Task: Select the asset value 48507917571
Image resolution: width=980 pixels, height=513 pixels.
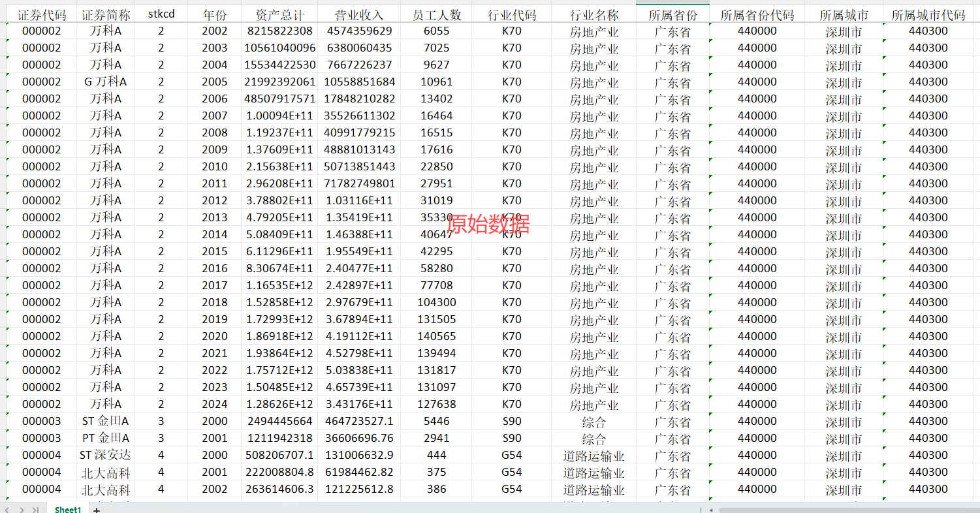Action: (280, 99)
